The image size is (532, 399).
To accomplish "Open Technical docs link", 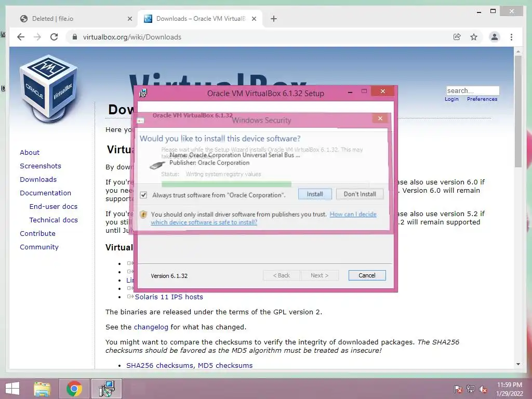I will pyautogui.click(x=54, y=220).
